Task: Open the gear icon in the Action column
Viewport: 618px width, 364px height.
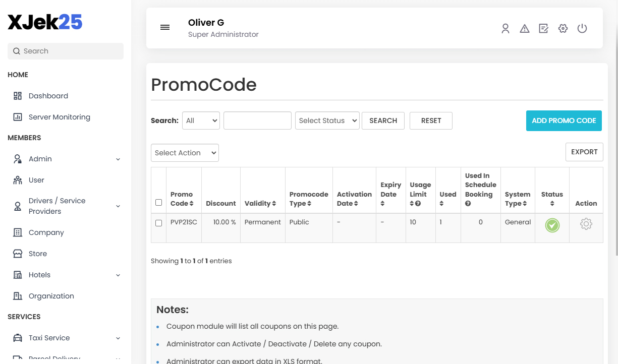Action: tap(586, 223)
